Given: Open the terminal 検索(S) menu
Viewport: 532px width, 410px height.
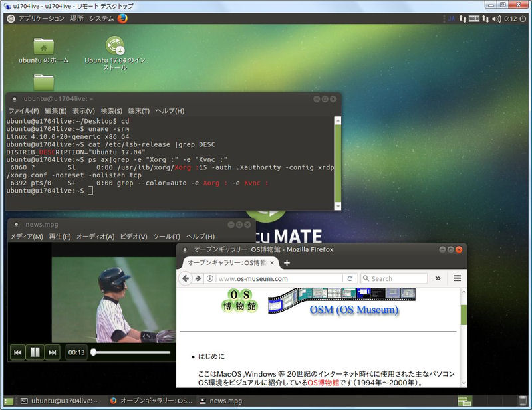Looking at the screenshot, I should (111, 111).
